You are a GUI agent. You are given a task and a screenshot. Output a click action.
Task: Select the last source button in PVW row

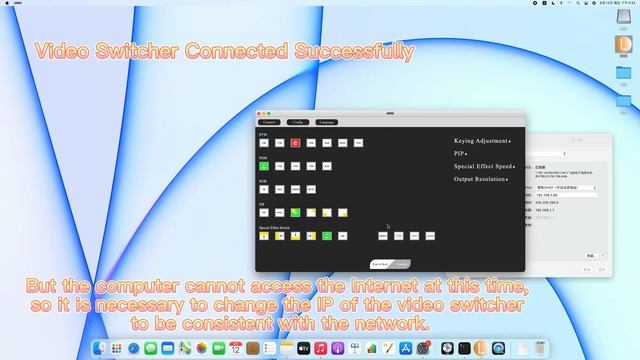[x=358, y=143]
